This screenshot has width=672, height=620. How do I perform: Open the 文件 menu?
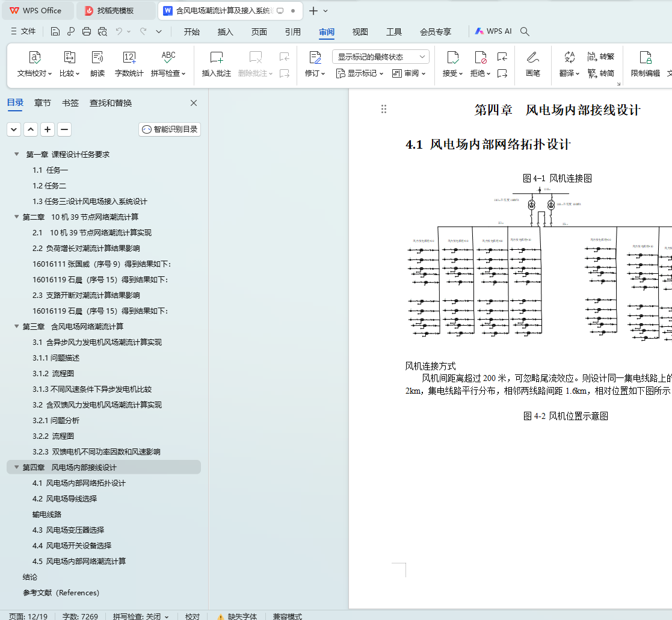tap(23, 31)
